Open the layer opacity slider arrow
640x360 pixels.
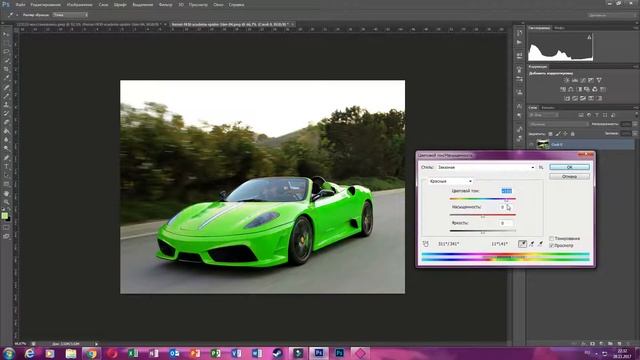tap(635, 124)
